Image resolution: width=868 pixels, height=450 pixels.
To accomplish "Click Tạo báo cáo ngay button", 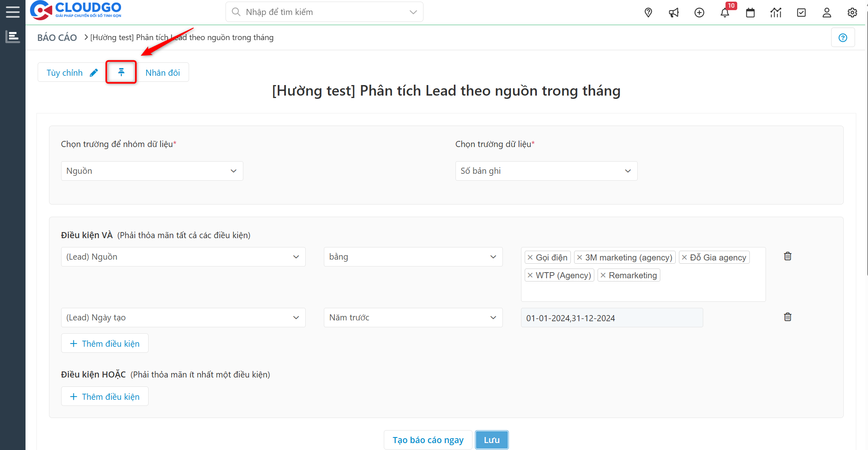I will 428,440.
